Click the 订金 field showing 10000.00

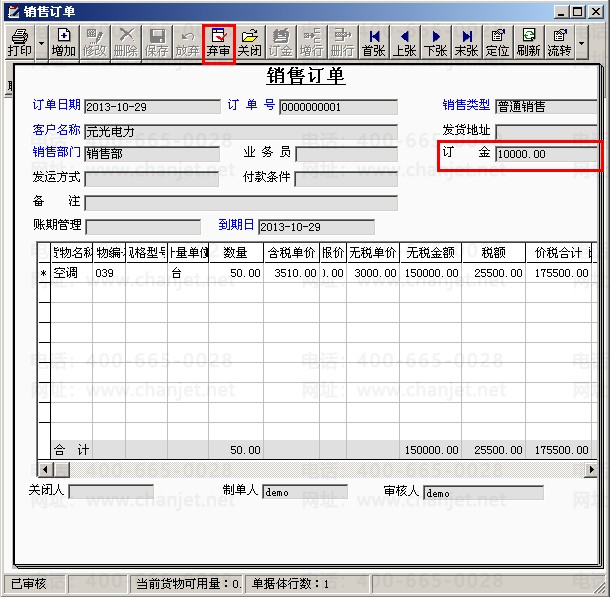click(x=546, y=154)
